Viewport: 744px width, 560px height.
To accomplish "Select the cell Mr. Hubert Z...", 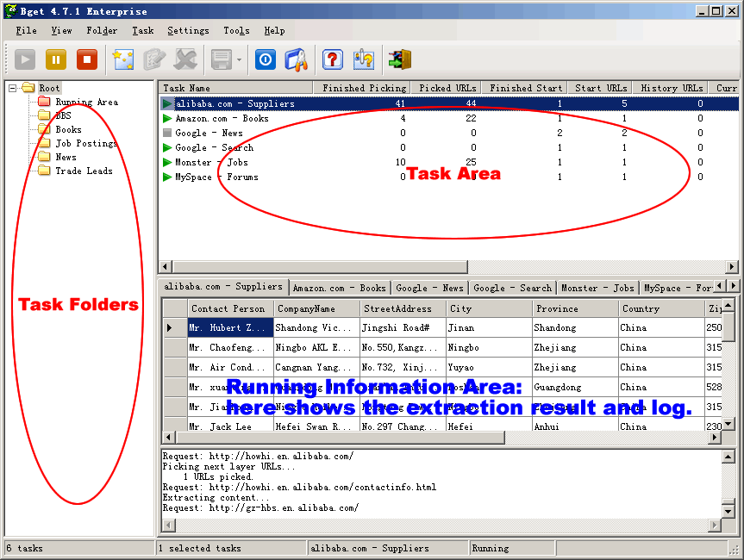I will [230, 327].
